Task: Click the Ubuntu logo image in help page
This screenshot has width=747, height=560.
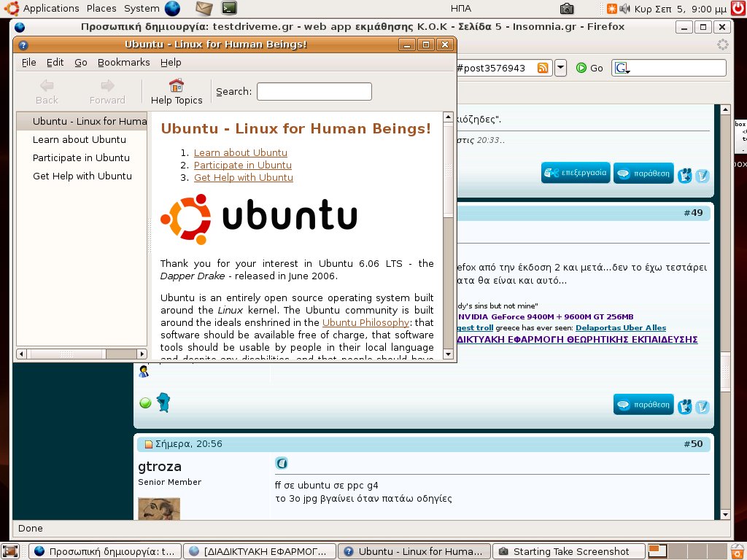Action: [259, 219]
